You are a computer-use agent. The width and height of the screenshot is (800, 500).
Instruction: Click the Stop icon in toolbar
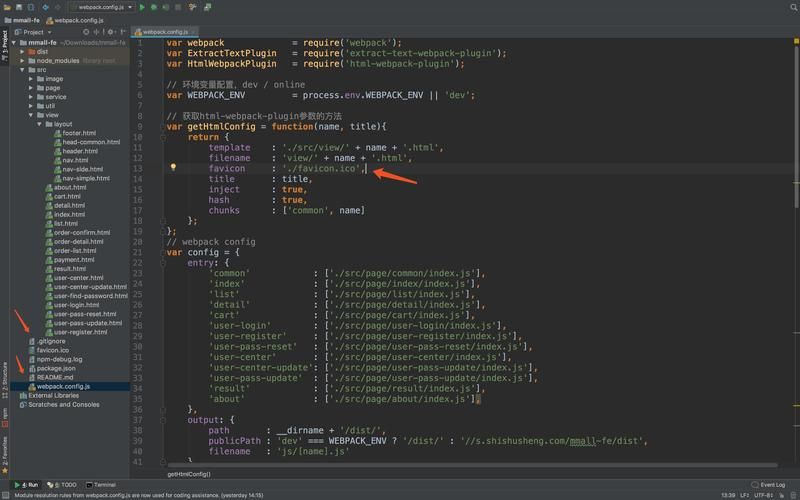(179, 7)
